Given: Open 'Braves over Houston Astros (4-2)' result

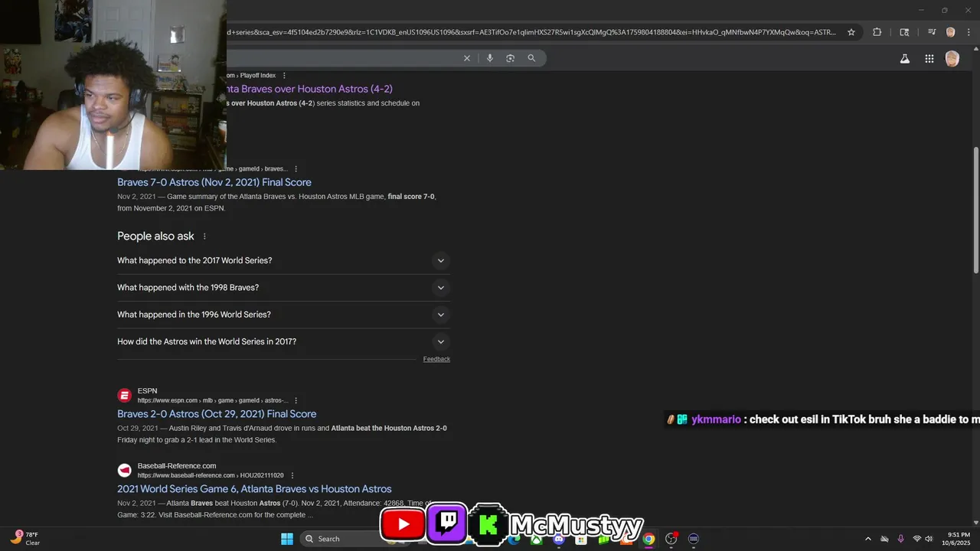Looking at the screenshot, I should point(310,89).
